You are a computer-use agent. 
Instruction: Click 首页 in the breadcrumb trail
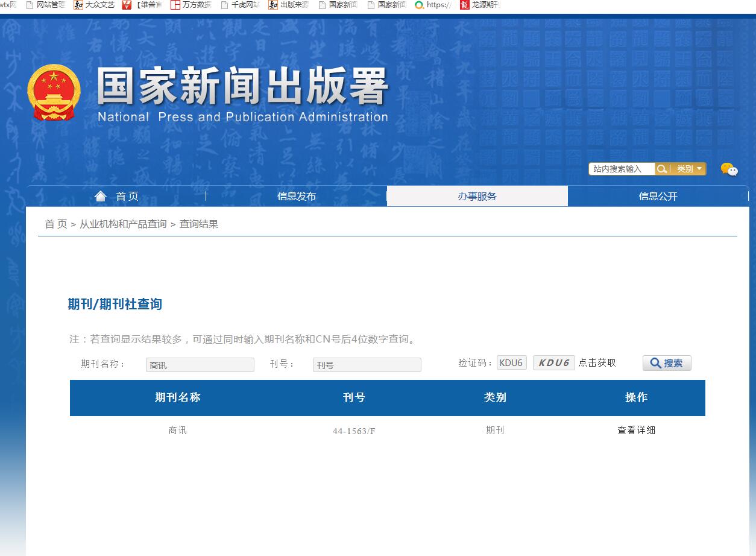click(x=55, y=224)
